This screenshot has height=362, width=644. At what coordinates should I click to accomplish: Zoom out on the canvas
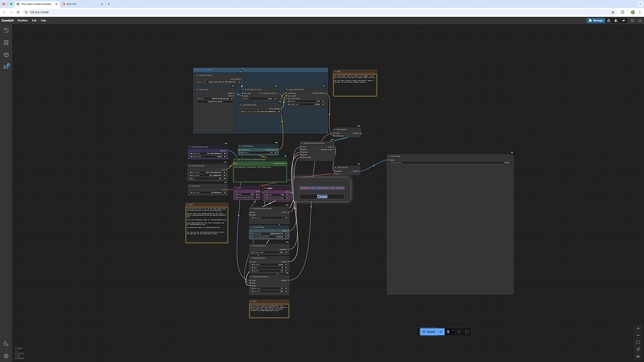coord(638,335)
